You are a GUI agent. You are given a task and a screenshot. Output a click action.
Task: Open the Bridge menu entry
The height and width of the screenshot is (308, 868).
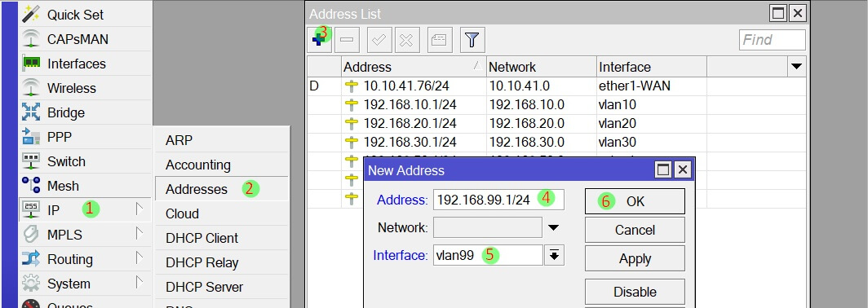85,112
